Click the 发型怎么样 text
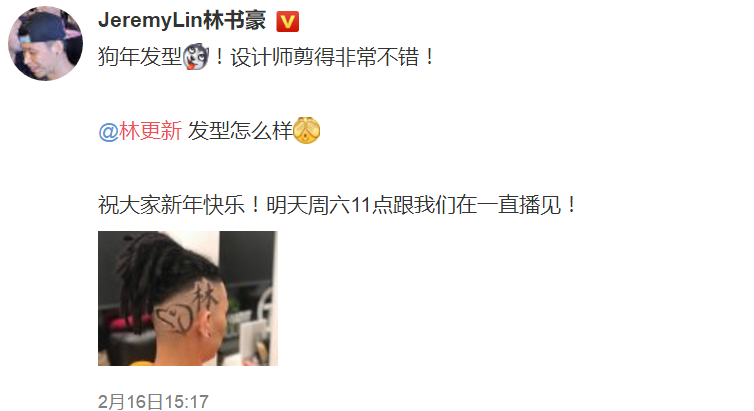Viewport: 754px width, 411px height. click(x=240, y=131)
